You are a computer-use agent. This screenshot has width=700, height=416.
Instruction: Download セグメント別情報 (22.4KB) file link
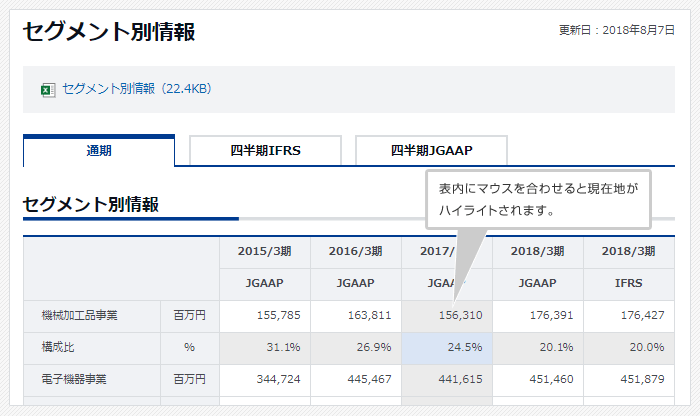tap(136, 89)
